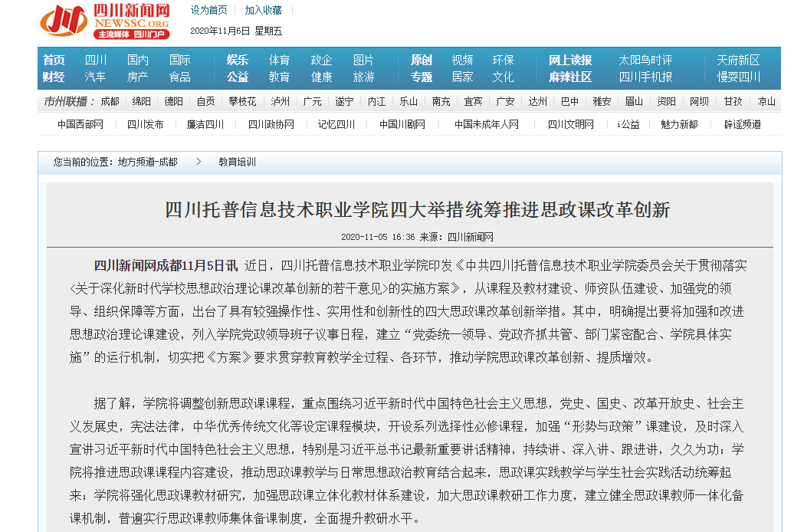Image resolution: width=804 pixels, height=532 pixels.
Task: Click 地方频道-成都 in the breadcrumb
Action: click(x=147, y=163)
